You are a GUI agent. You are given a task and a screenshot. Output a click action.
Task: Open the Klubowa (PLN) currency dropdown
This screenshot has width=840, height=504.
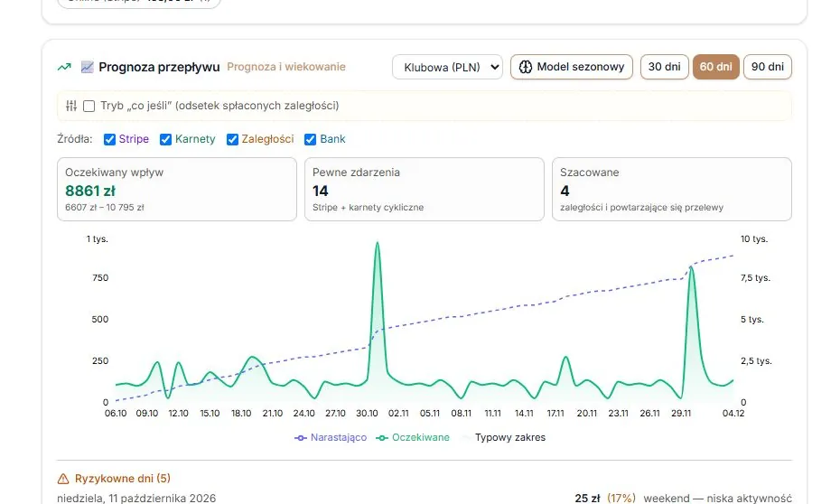click(447, 67)
